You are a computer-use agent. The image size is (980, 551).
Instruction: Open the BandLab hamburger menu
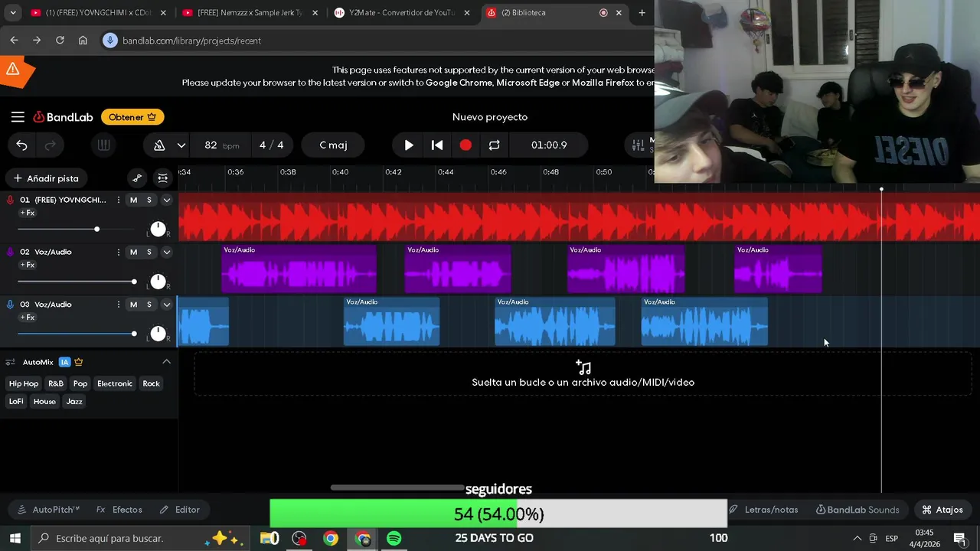(x=18, y=117)
